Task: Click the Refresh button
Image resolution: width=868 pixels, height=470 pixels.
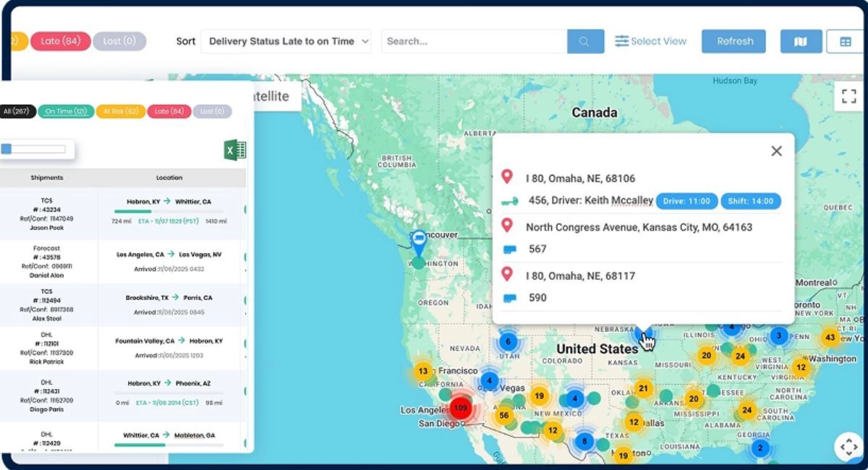Action: [733, 41]
